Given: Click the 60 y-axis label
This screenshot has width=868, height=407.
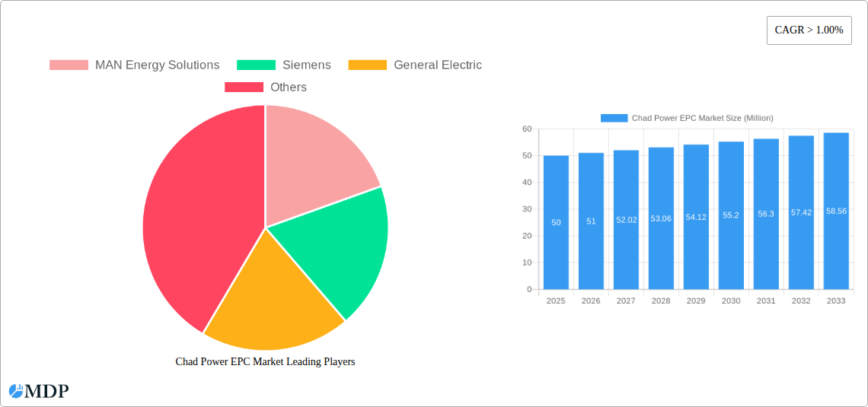Looking at the screenshot, I should tap(527, 129).
